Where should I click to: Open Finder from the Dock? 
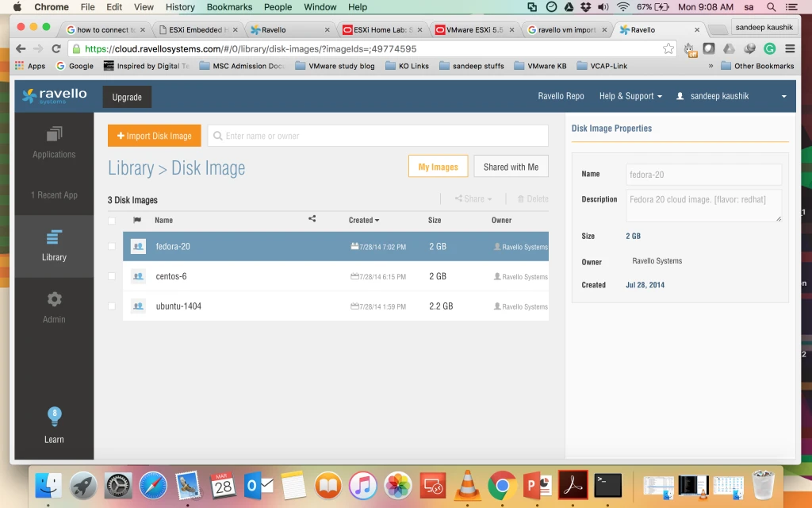48,486
